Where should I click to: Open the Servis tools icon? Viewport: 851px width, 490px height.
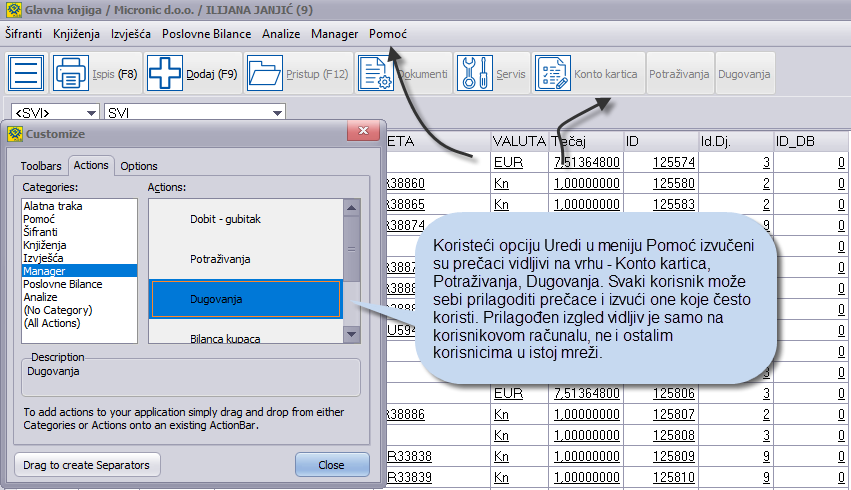pyautogui.click(x=475, y=73)
